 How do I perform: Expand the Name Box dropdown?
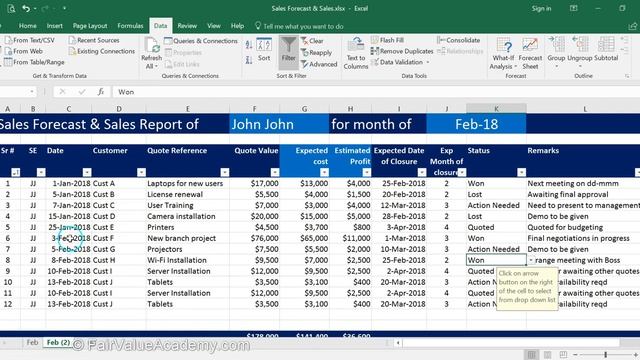pyautogui.click(x=31, y=92)
